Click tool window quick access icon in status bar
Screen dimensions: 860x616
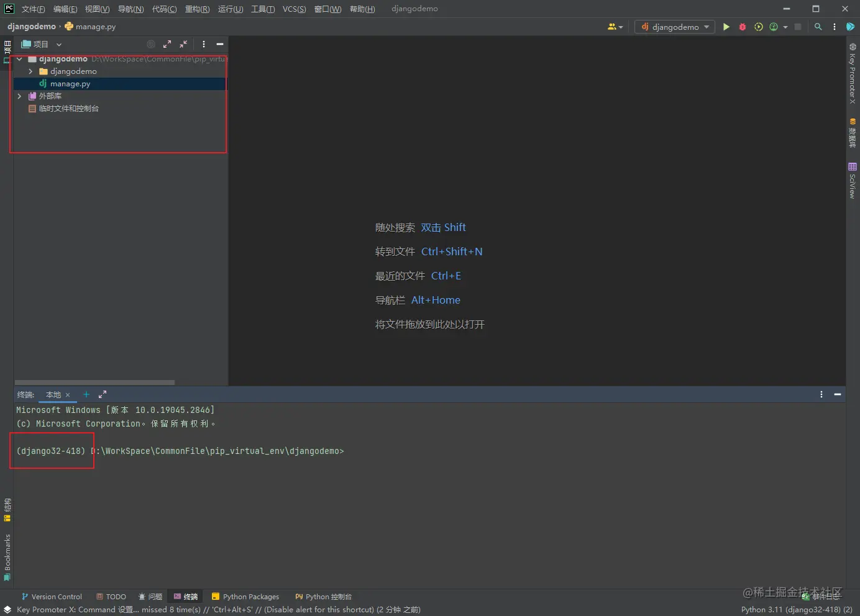tap(7, 610)
